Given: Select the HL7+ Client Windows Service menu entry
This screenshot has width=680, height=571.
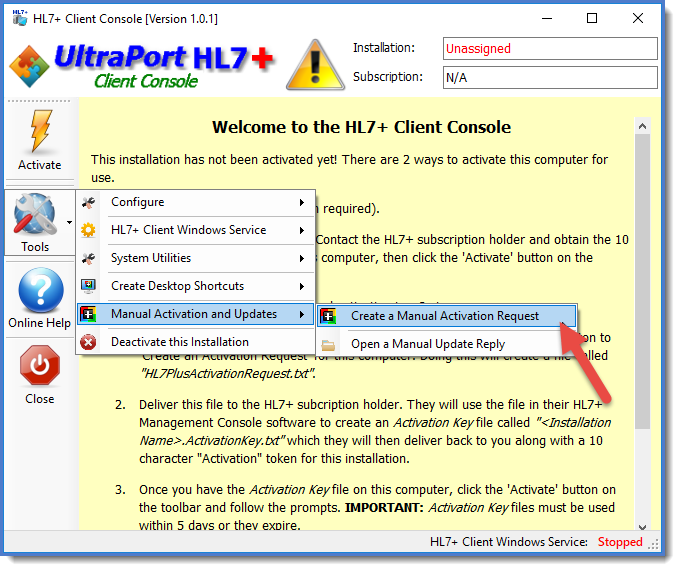Looking at the screenshot, I should (x=196, y=230).
